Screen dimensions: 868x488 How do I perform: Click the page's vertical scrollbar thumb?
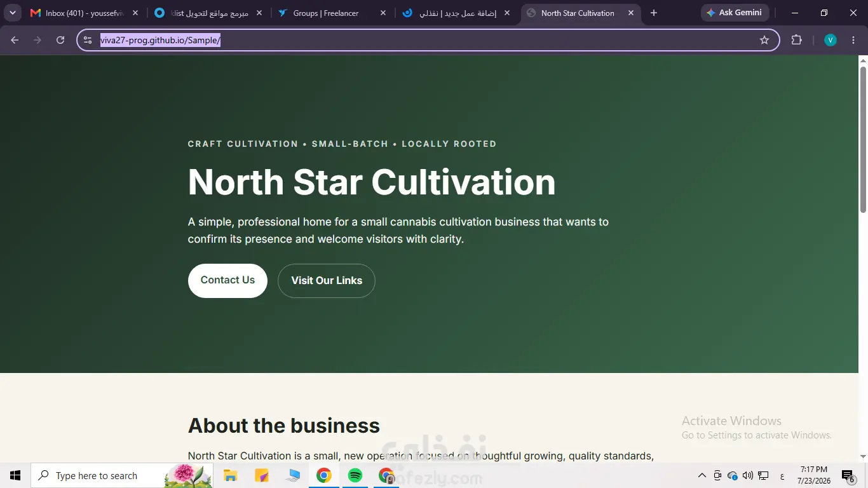[x=863, y=139]
